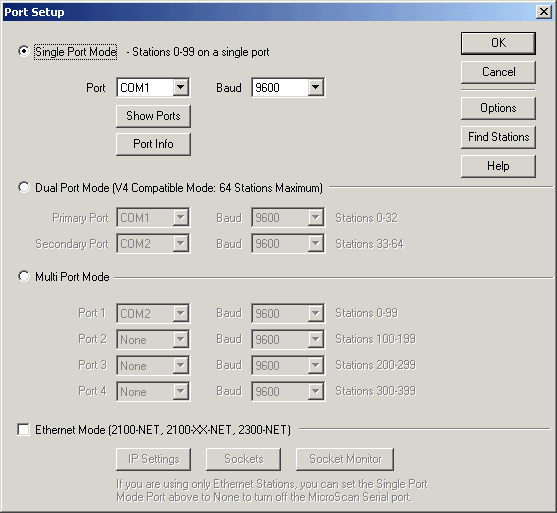
Task: Click the IP Settings button
Action: [153, 459]
